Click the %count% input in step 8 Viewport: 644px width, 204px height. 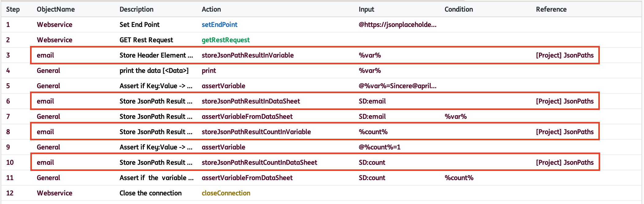(x=373, y=132)
